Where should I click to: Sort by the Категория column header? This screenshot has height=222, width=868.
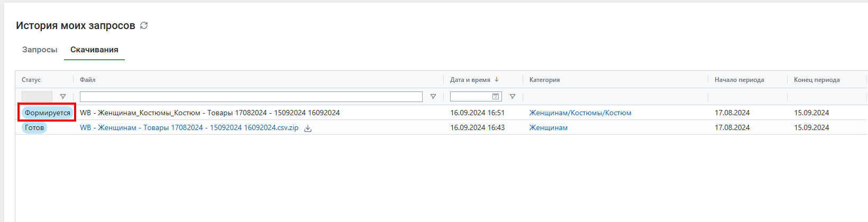(545, 80)
